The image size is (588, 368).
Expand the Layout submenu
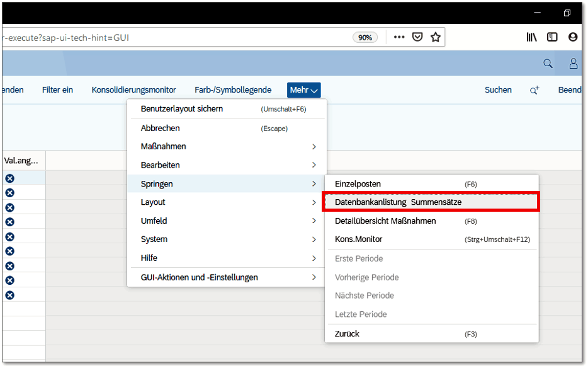click(227, 202)
